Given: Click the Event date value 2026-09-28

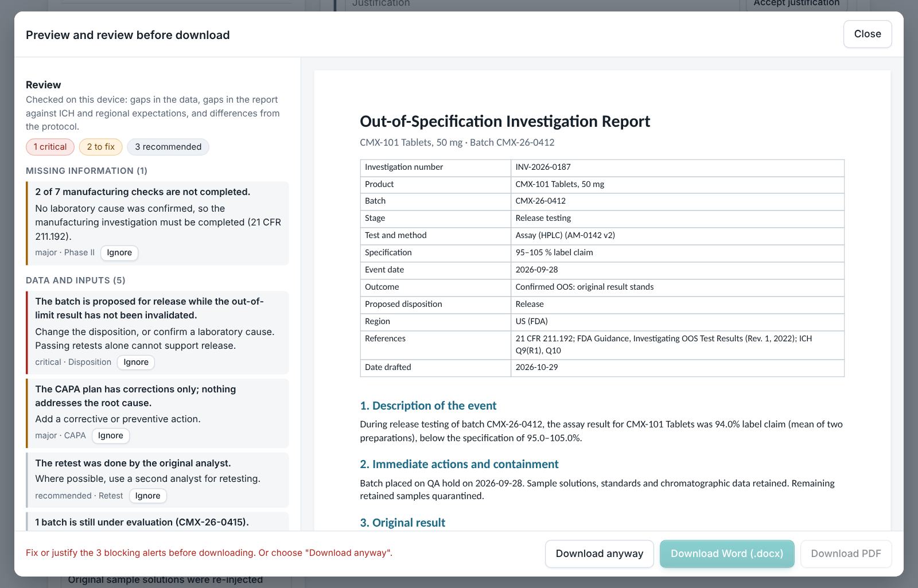Looking at the screenshot, I should pyautogui.click(x=677, y=270).
